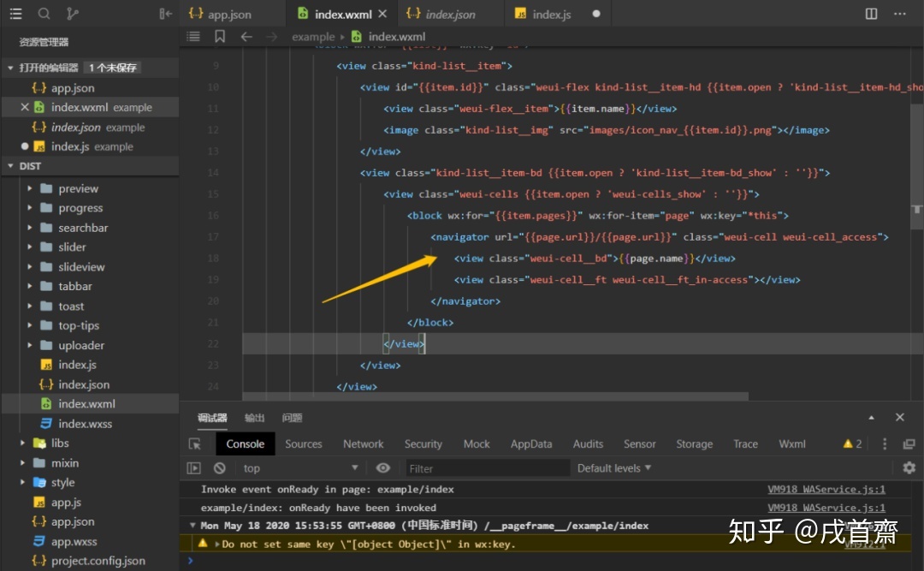Open the editor more actions ellipsis

coord(900,14)
